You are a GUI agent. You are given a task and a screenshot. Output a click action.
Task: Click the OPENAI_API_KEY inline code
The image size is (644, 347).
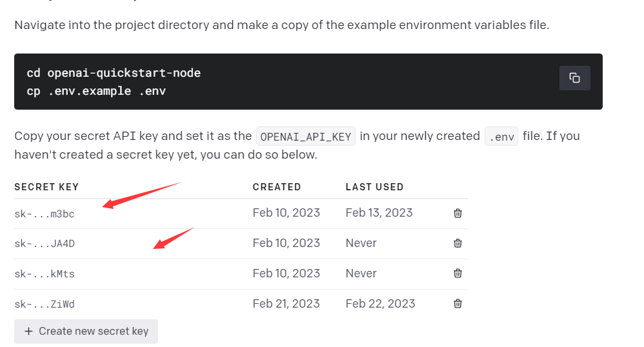(305, 137)
